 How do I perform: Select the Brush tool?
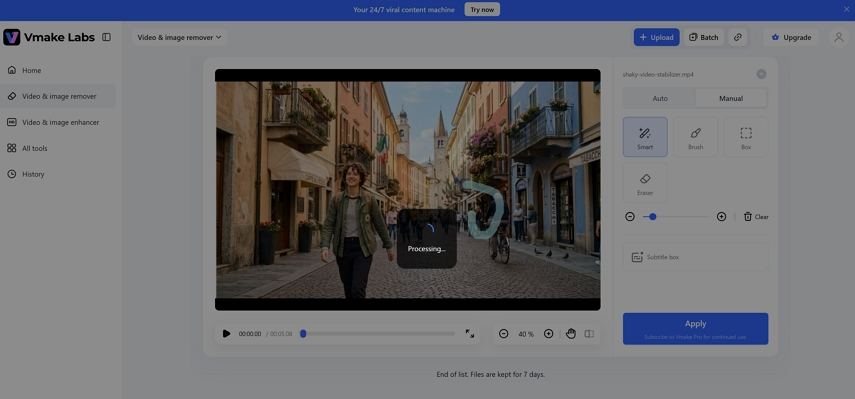696,137
